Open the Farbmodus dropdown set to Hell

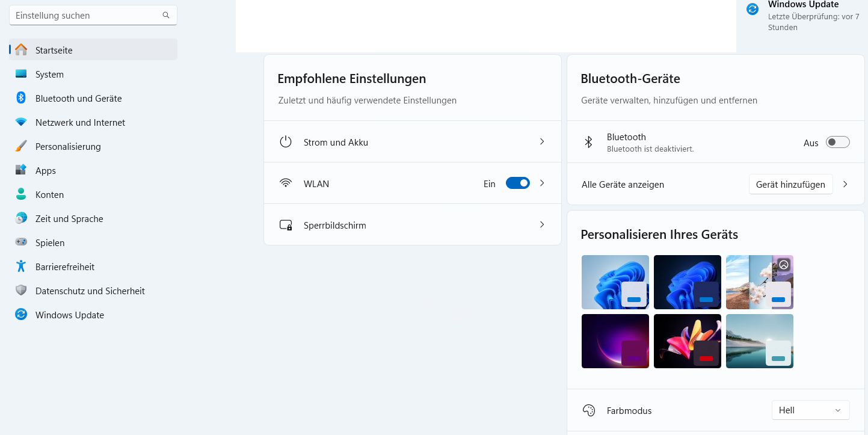[810, 410]
